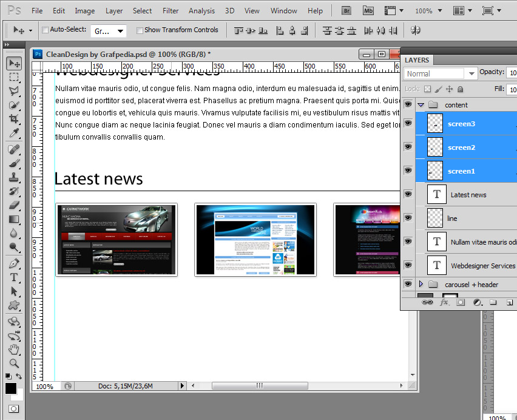Switch to the LAYERS panel tab
517x420 pixels.
coord(417,60)
